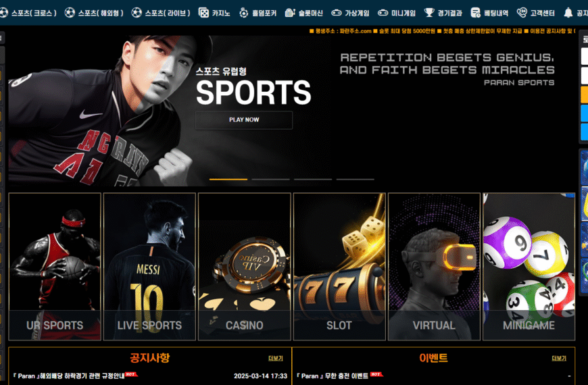Click 더보기 link beside 이벤트
This screenshot has width=588, height=385.
[x=559, y=359]
